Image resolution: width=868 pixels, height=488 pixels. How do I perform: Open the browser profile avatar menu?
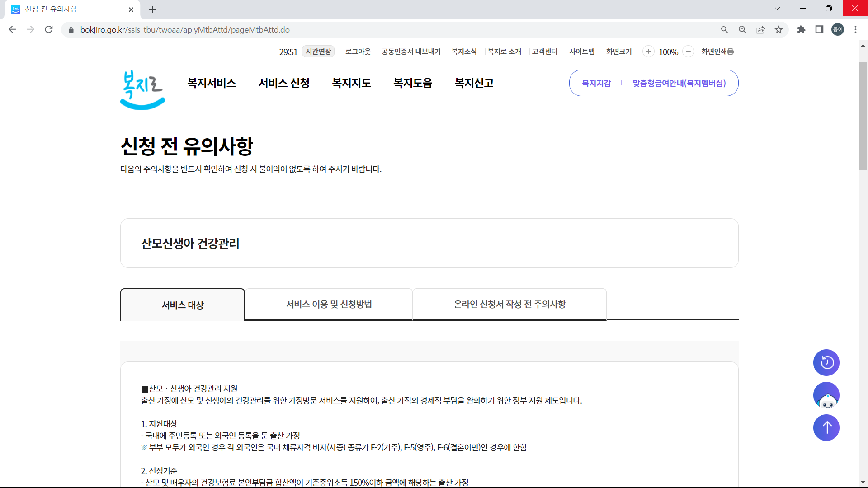pyautogui.click(x=837, y=29)
